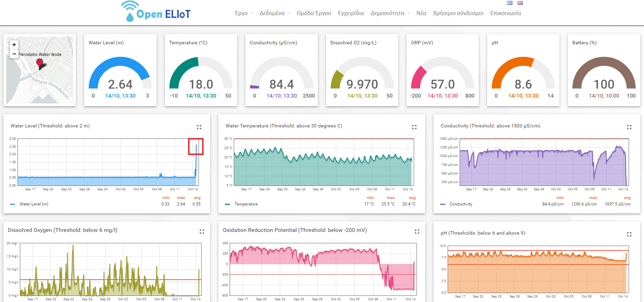This screenshot has width=644, height=302.
Task: Zoom in on the map
Action: (14, 45)
